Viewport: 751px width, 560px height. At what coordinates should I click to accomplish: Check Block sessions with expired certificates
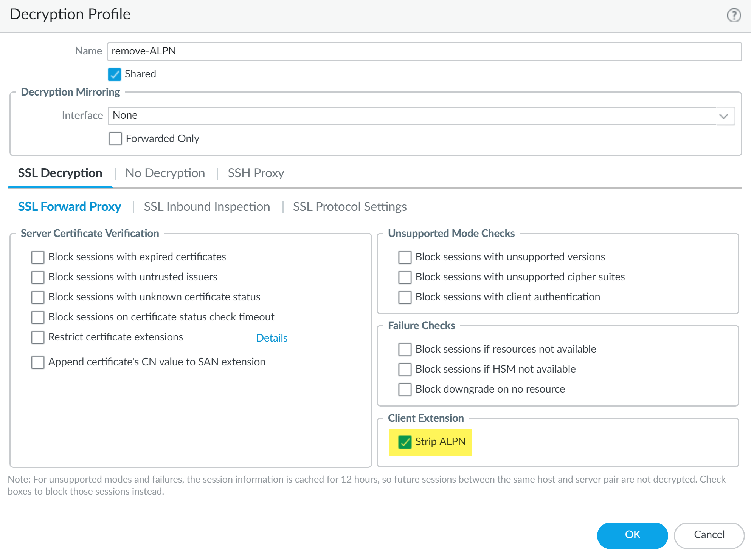[38, 257]
